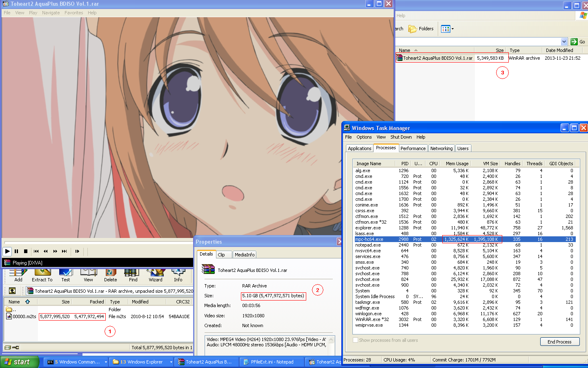Image resolution: width=588 pixels, height=368 pixels.
Task: Click the WinRAR Delete icon
Action: click(110, 275)
